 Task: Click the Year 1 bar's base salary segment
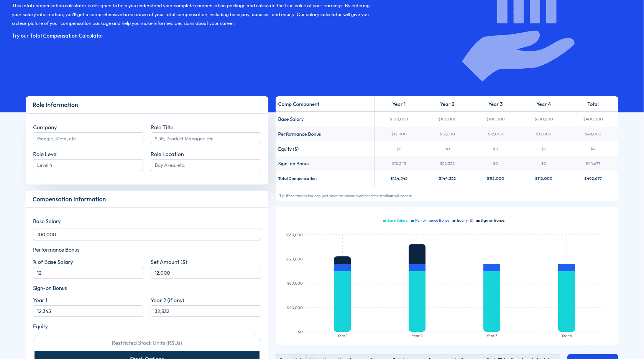point(342,301)
